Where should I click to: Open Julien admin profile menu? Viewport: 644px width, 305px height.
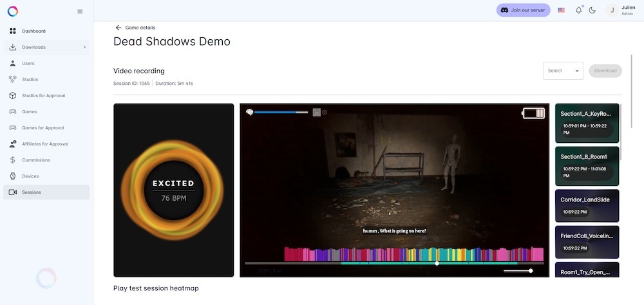pos(621,10)
